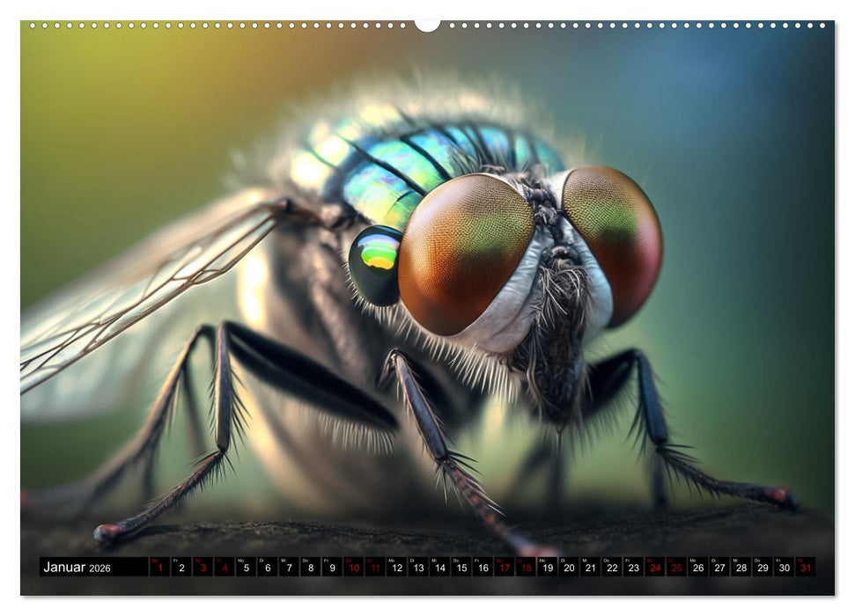Click the red 31 date cell
The height and width of the screenshot is (616, 855).
coord(806,568)
